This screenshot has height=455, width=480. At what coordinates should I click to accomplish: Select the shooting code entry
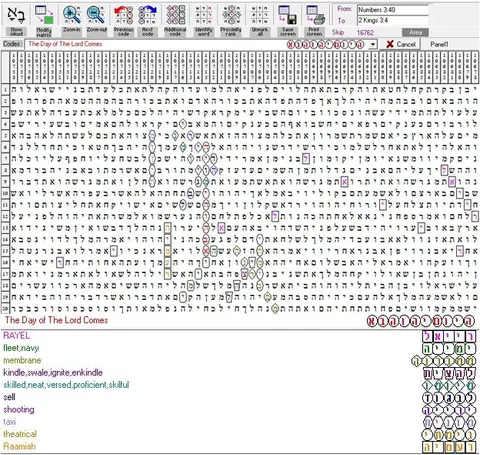tap(19, 409)
